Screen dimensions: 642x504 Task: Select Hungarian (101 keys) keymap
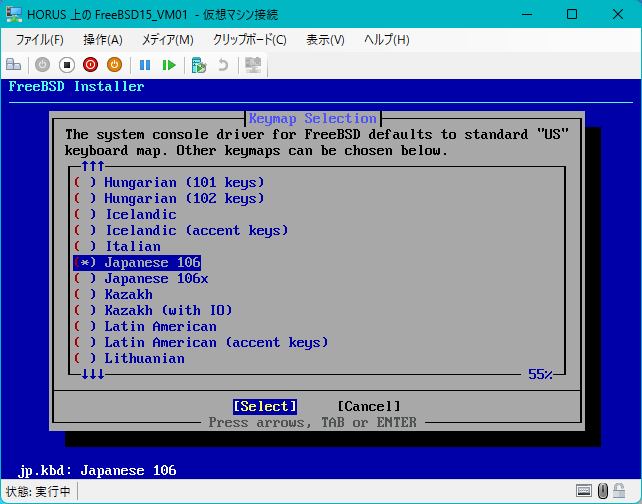coord(169,183)
